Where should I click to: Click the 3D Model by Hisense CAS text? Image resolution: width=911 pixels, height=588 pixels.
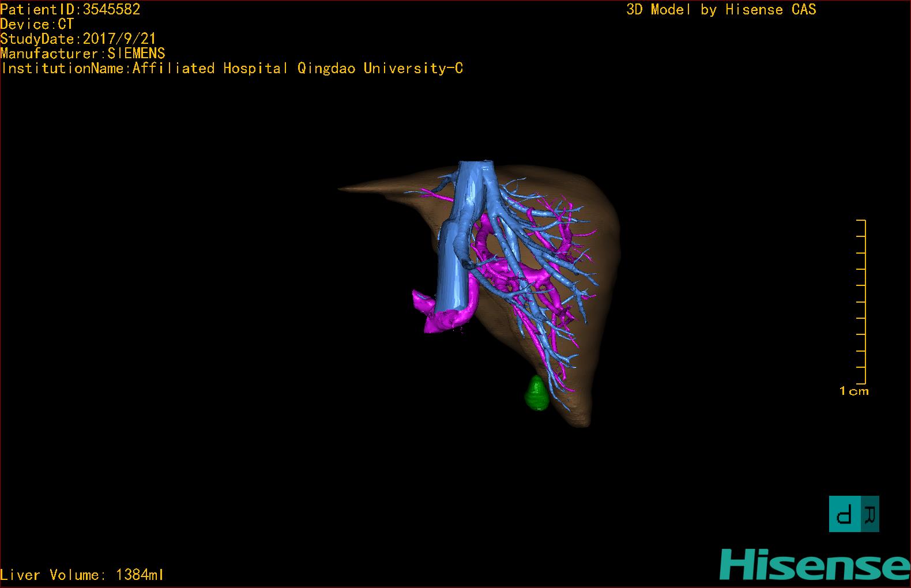pyautogui.click(x=721, y=10)
